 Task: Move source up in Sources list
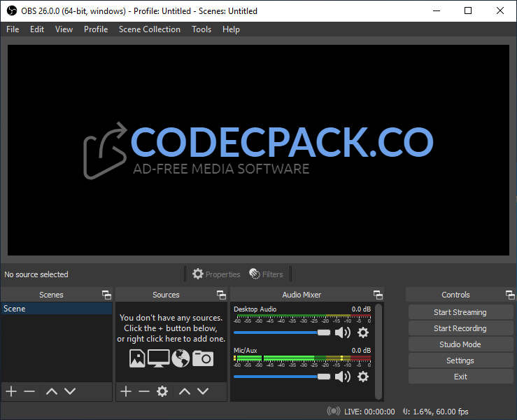tap(185, 391)
